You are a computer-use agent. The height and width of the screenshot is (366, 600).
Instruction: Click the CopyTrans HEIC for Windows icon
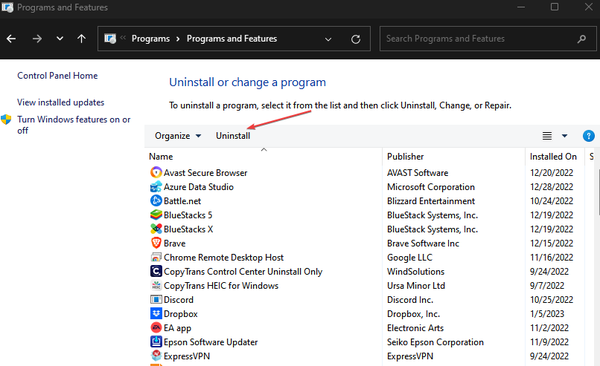pyautogui.click(x=156, y=286)
